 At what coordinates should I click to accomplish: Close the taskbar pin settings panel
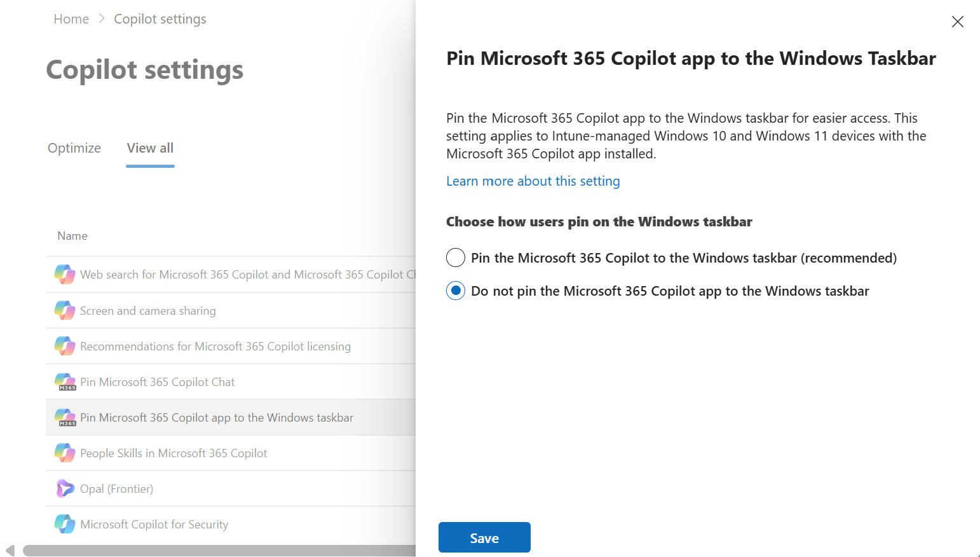pos(957,22)
